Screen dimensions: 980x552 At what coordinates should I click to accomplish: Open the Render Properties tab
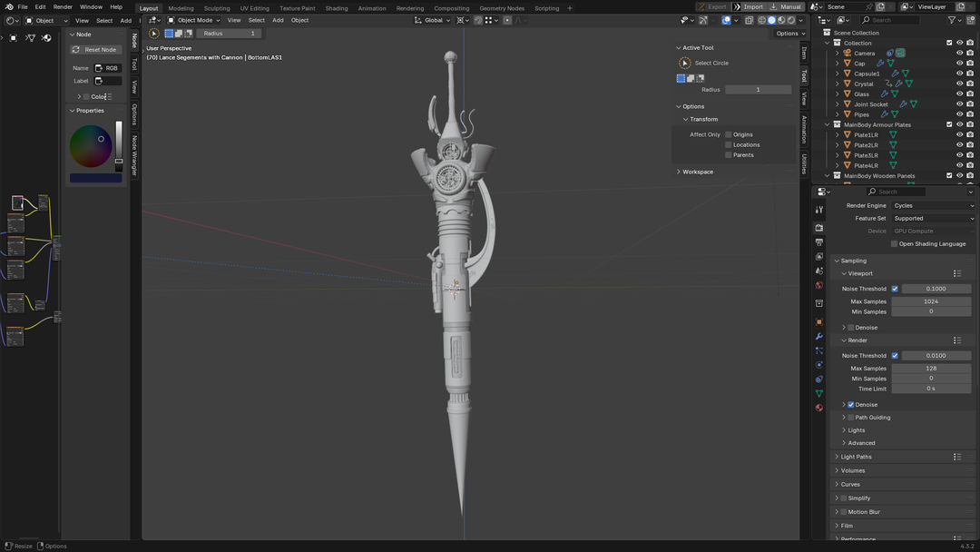click(818, 227)
